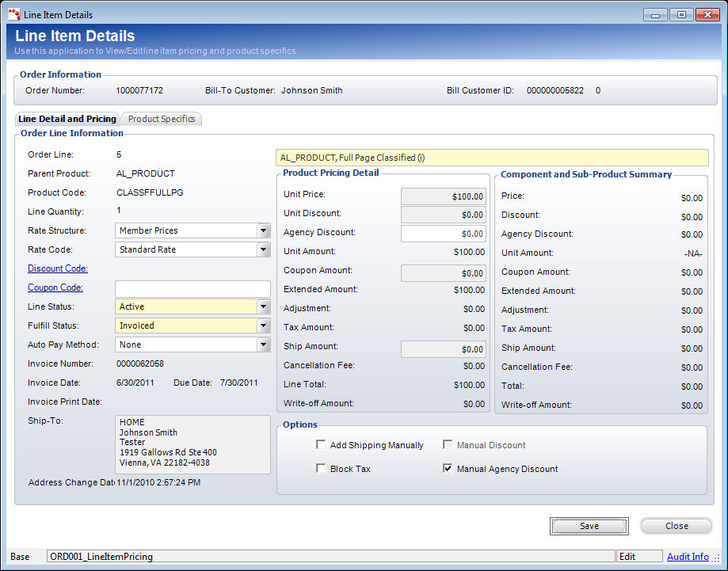Uncheck Manual Agency Discount option
This screenshot has height=571, width=728.
[x=448, y=469]
